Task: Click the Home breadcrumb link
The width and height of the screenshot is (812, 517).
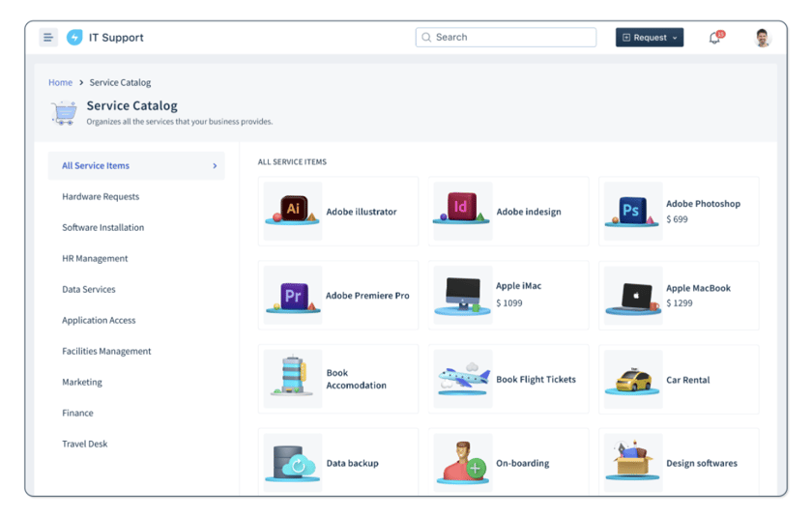Action: tap(60, 83)
